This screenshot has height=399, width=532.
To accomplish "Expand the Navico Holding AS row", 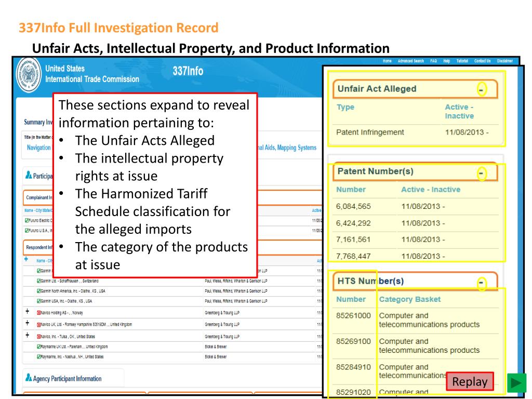I will (x=28, y=312).
